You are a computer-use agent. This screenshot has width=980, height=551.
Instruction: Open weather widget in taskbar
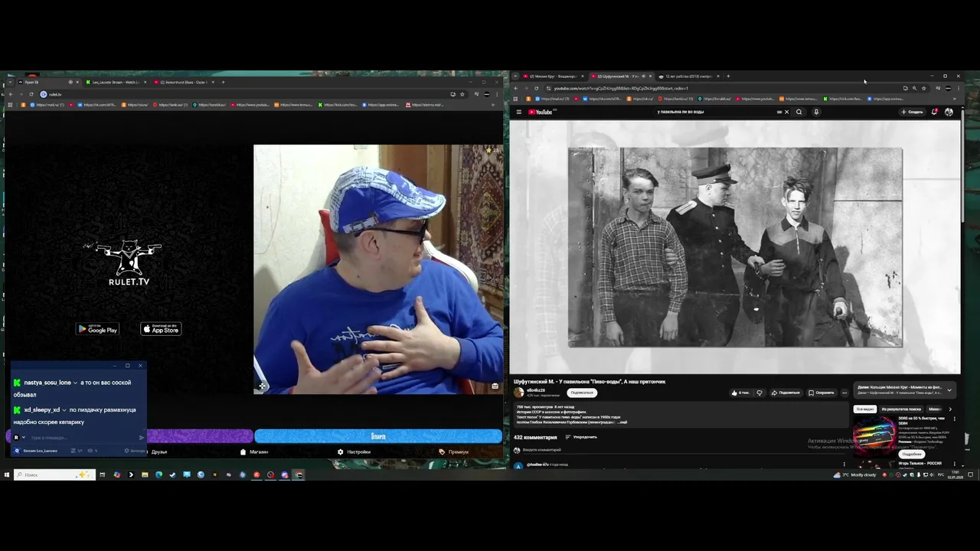(x=856, y=474)
